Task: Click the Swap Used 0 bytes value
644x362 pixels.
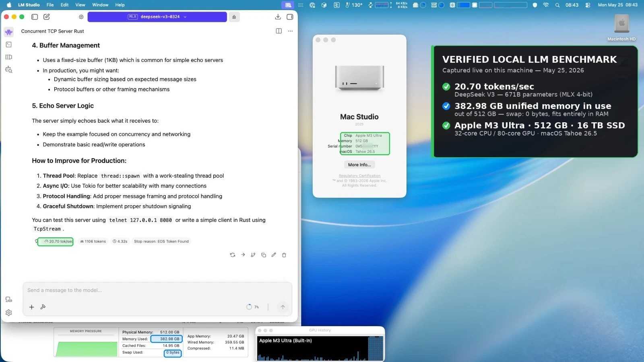Action: tap(173, 353)
